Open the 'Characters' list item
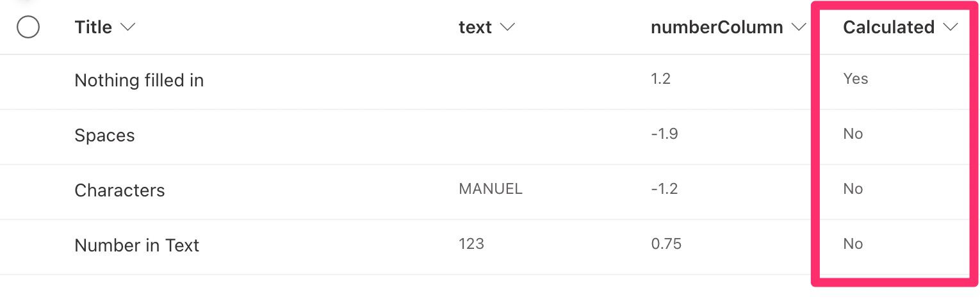 [120, 191]
